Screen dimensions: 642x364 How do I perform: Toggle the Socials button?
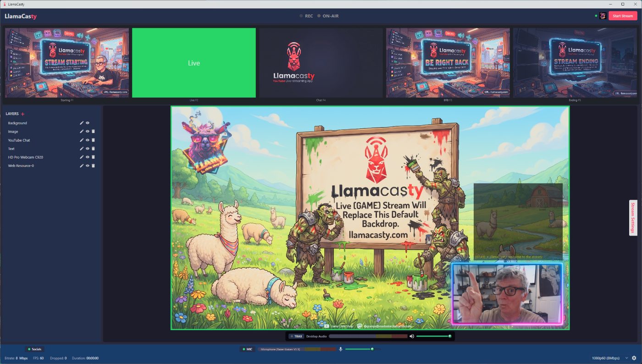[35, 349]
